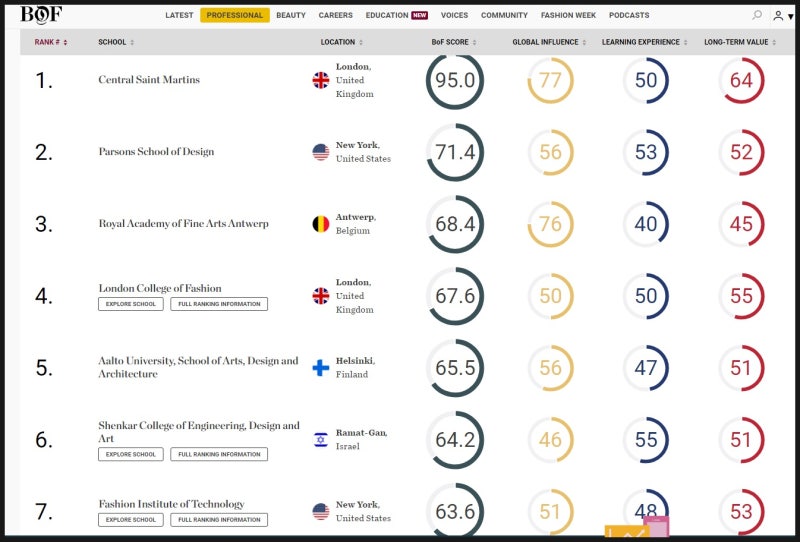
Task: Select the Ramat-Gan, Israel location text
Action: (361, 439)
